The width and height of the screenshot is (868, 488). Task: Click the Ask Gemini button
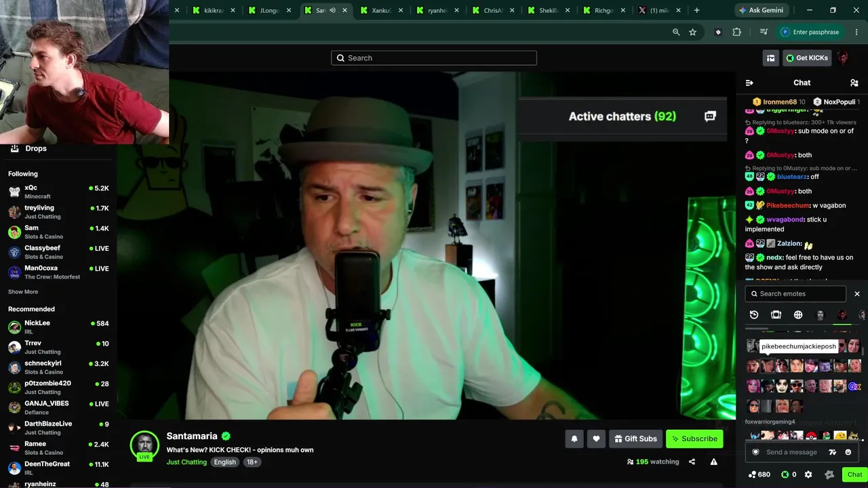point(762,10)
